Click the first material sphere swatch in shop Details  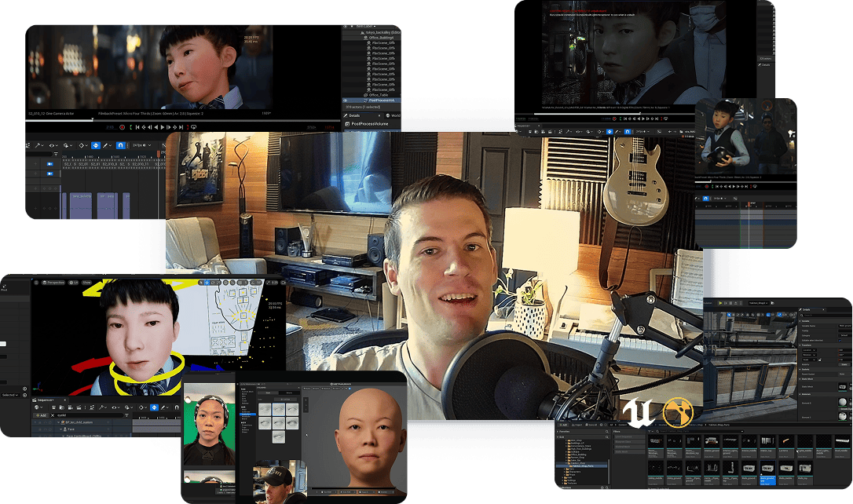click(842, 402)
